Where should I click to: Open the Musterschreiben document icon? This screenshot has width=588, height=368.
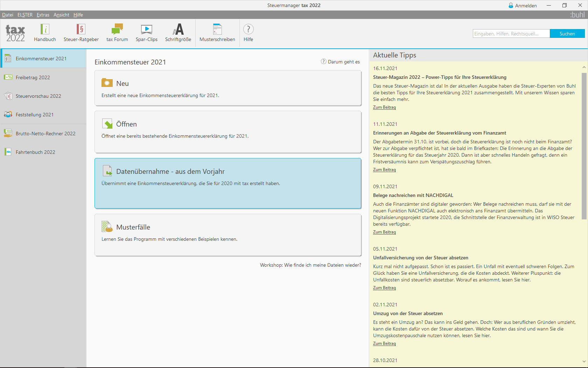click(217, 29)
